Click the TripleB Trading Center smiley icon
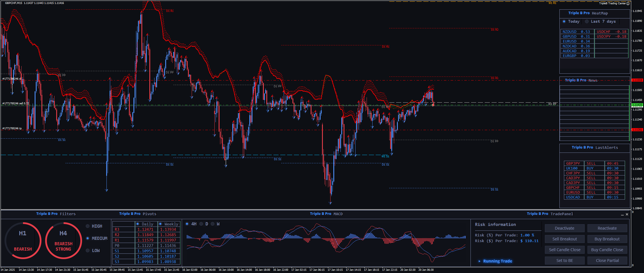The height and width of the screenshot is (273, 644). [x=628, y=3]
